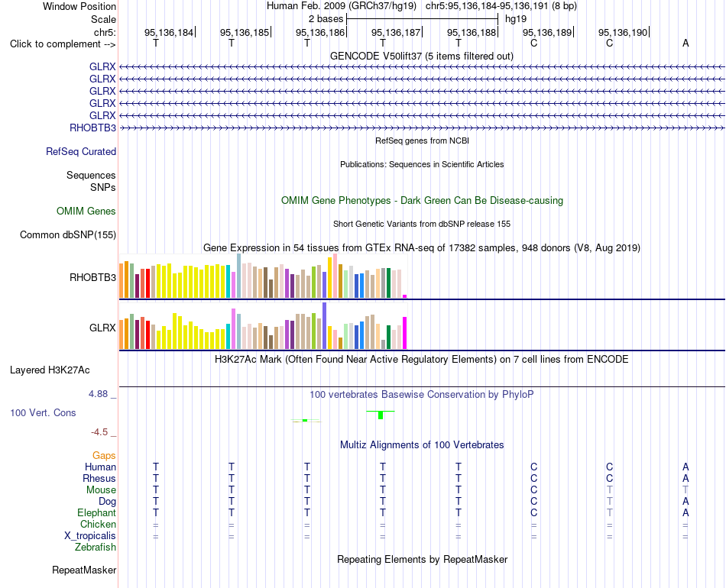Click the 'Repeating Elements by RepeatMasker' title
Image resolution: width=726 pixels, height=588 pixels.
click(x=422, y=559)
